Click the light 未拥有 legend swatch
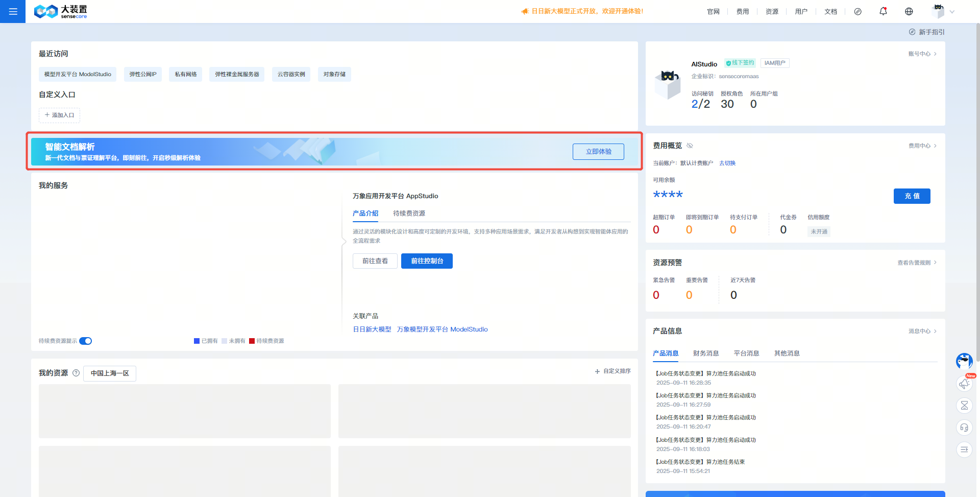 [x=224, y=341]
